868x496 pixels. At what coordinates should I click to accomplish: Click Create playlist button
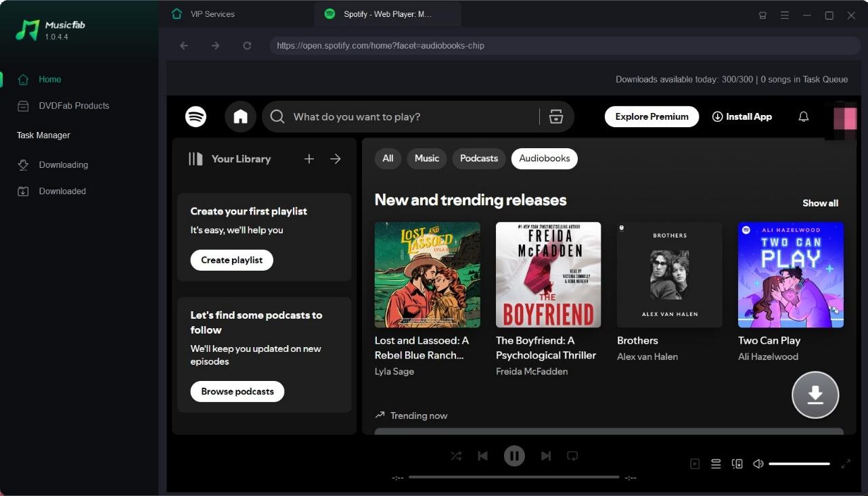tap(231, 260)
